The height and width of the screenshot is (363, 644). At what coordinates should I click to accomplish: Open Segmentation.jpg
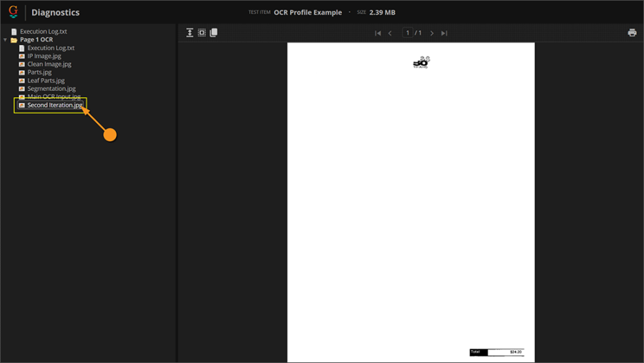coord(52,89)
